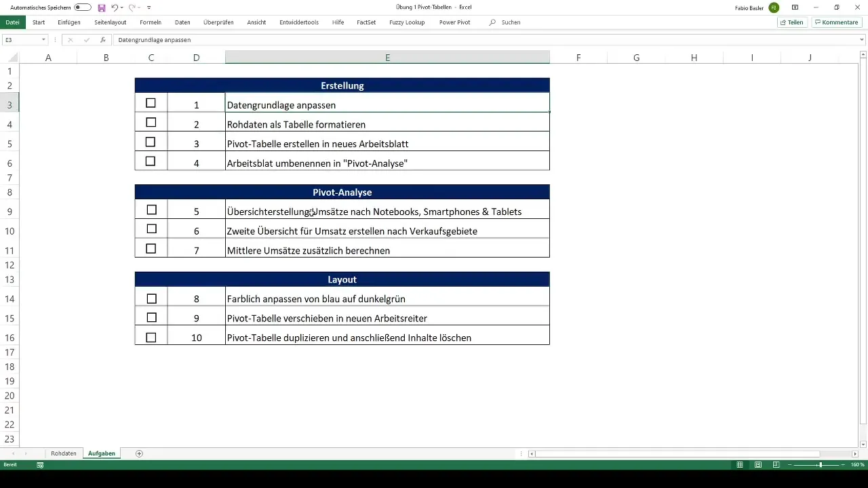The width and height of the screenshot is (868, 488).
Task: Open the Einfügen ribbon tab
Action: (x=69, y=22)
